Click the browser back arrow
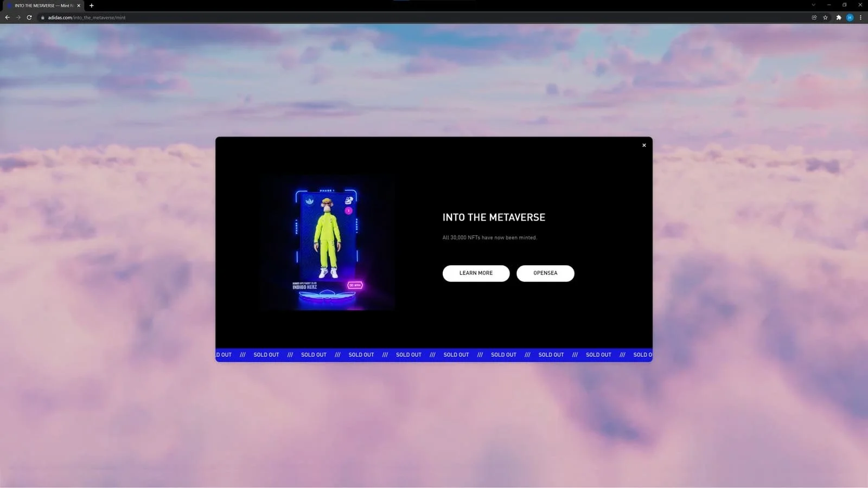Viewport: 868px width, 488px height. pos(7,17)
